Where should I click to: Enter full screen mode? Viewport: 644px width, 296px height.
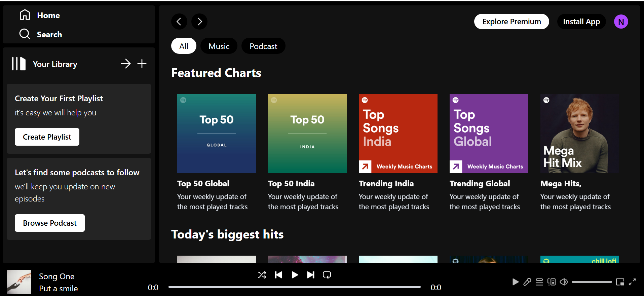point(632,282)
